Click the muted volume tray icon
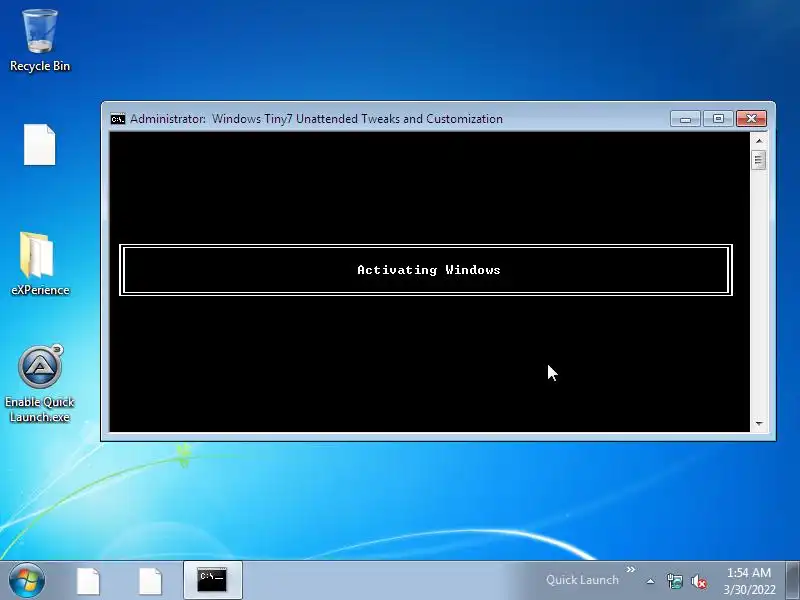This screenshot has width=800, height=600. (698, 581)
